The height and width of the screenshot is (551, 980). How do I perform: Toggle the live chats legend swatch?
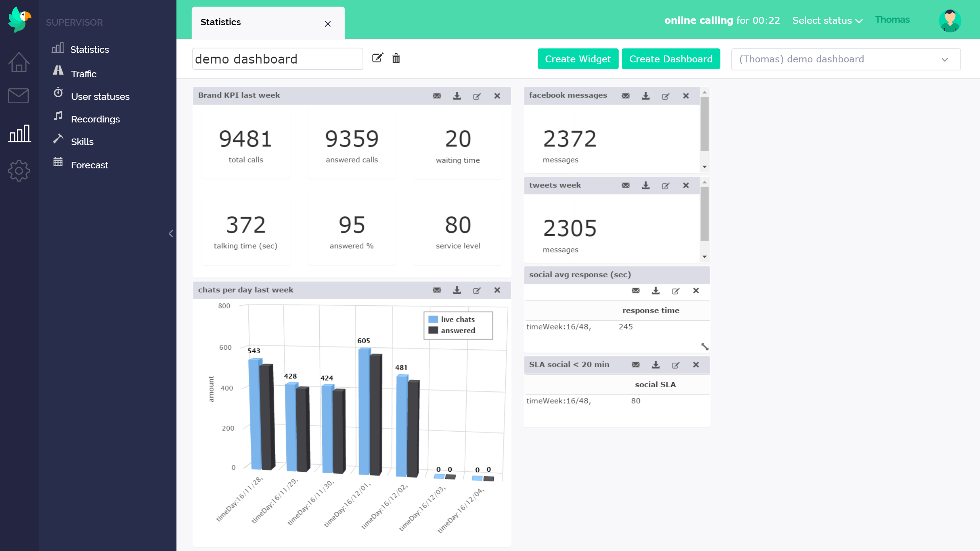(433, 320)
